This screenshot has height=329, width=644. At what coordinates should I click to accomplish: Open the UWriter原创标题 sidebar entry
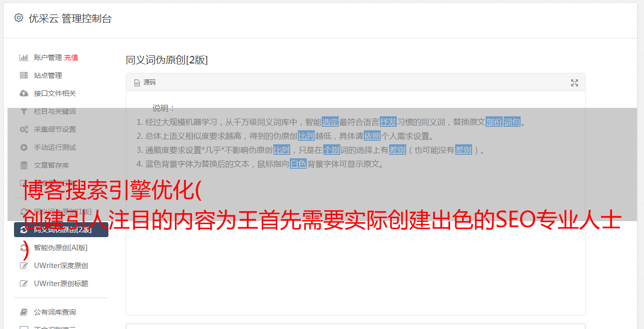coord(61,284)
